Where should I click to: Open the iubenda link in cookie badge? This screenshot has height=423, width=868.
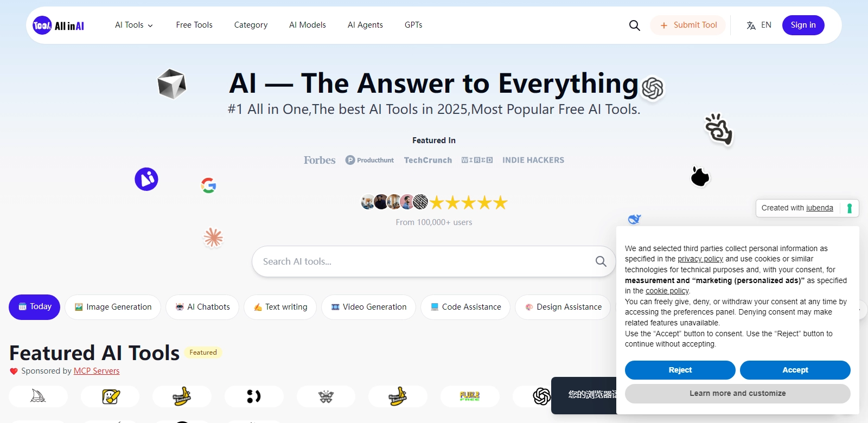(x=819, y=208)
